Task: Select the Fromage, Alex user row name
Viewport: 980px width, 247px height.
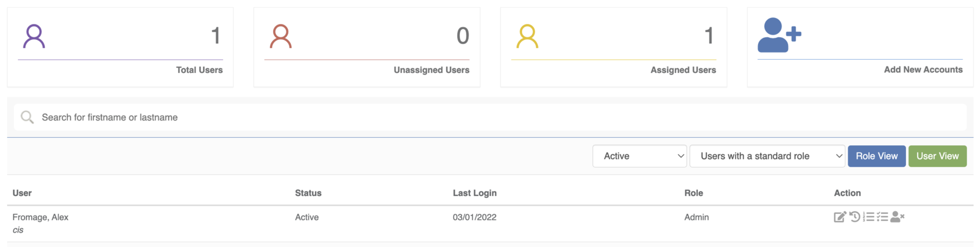Action: 40,217
